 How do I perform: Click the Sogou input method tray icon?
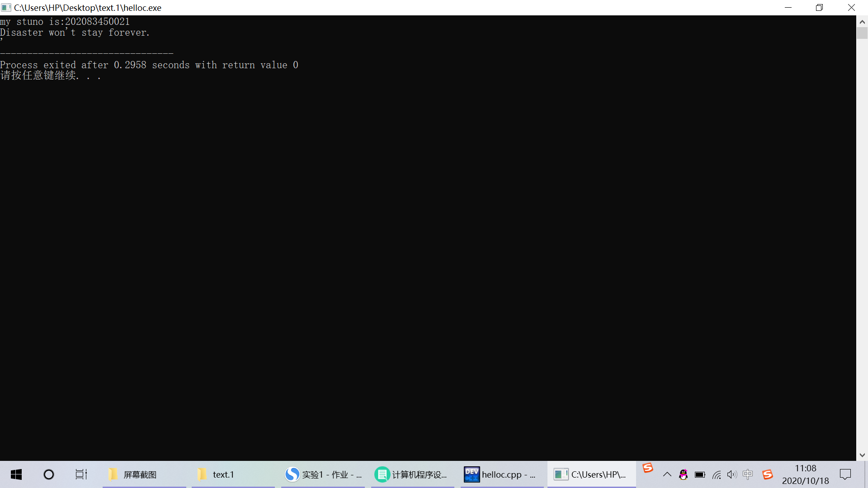(767, 474)
